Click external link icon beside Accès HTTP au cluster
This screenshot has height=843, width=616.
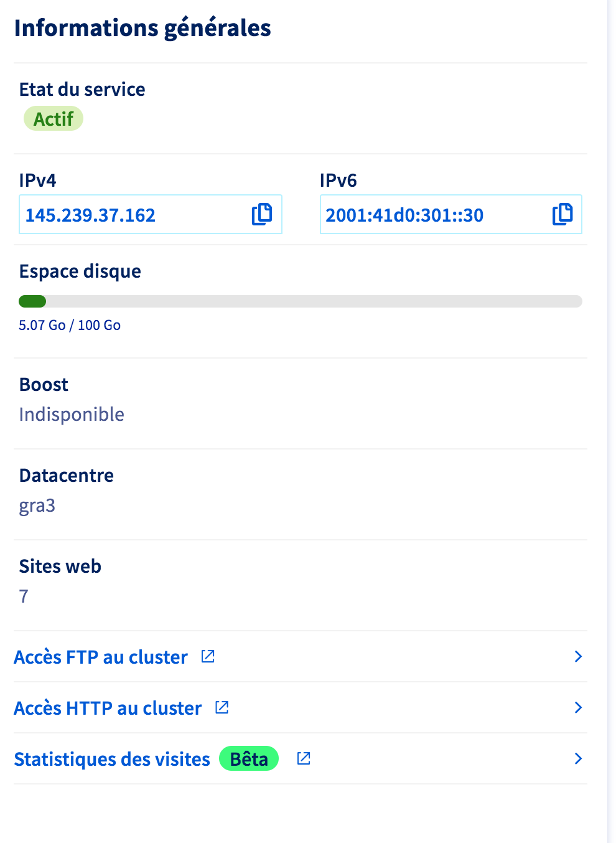pos(222,707)
